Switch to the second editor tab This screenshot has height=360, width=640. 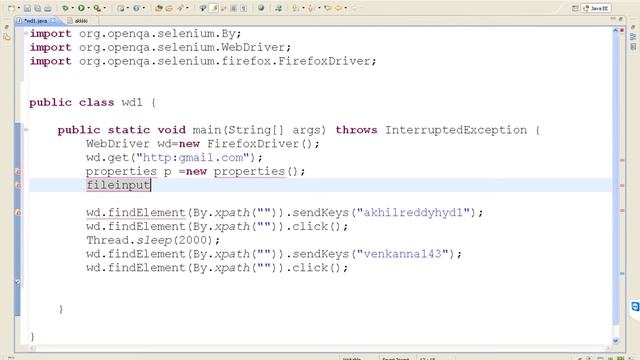pos(80,20)
